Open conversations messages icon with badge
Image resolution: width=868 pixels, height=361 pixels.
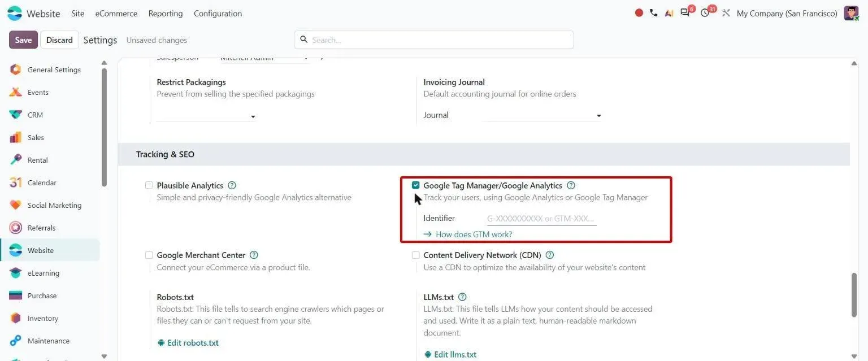coord(686,12)
